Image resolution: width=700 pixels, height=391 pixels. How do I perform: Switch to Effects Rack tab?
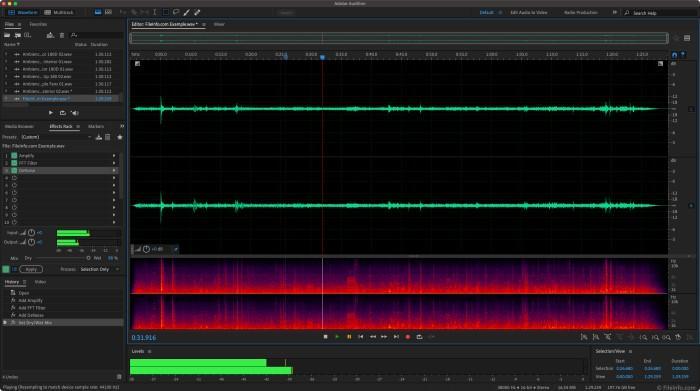pos(61,126)
